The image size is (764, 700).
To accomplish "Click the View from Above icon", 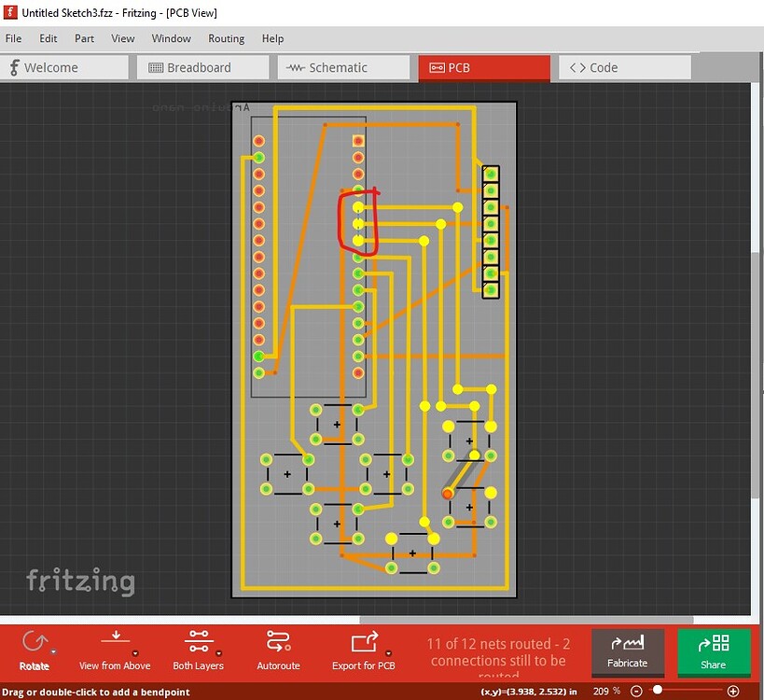I will pyautogui.click(x=116, y=638).
